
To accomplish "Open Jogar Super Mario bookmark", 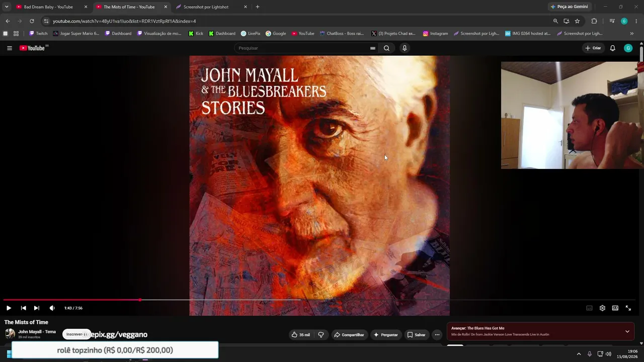I will point(76,34).
